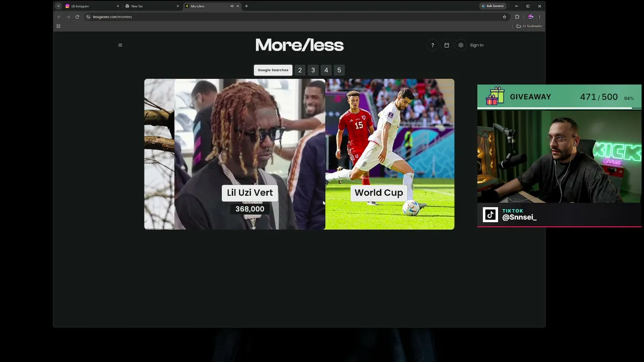
Task: Focus the lessgames.com/moreless address bar
Action: pyautogui.click(x=297, y=17)
